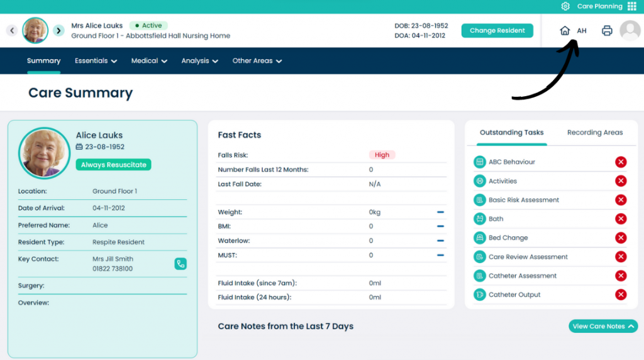Image resolution: width=644 pixels, height=360 pixels.
Task: Click red X beside Catheter Output
Action: point(621,294)
